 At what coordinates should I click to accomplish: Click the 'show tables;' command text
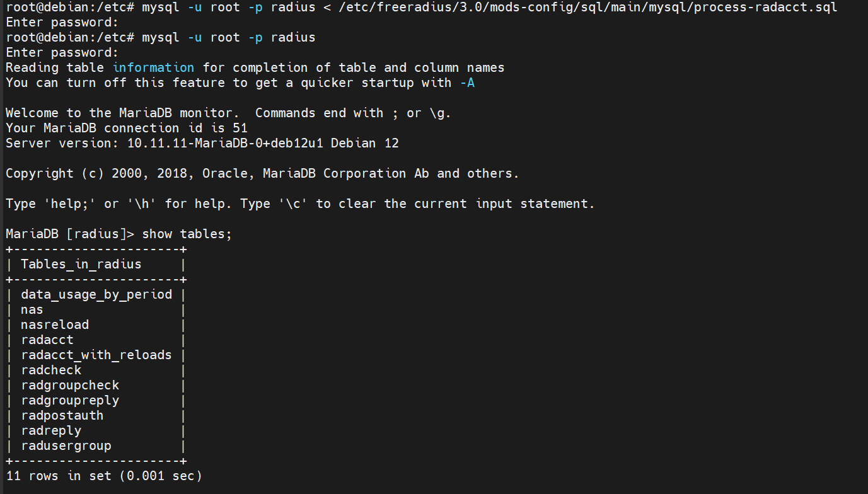tap(187, 234)
